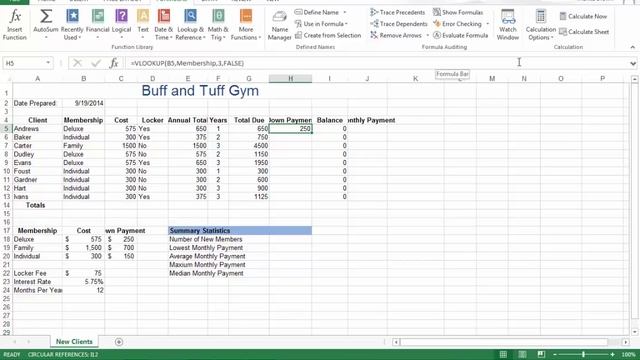Select the Locker Fee label cell

38,273
